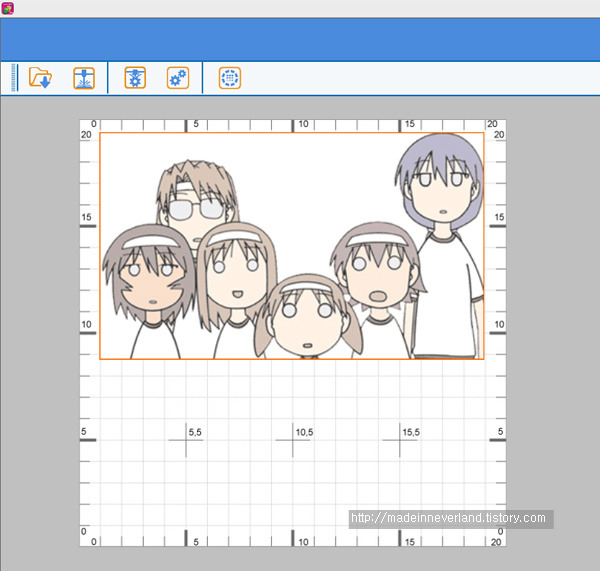Click the 5,5 crosshair marker on grid
The width and height of the screenshot is (600, 571).
(x=186, y=440)
